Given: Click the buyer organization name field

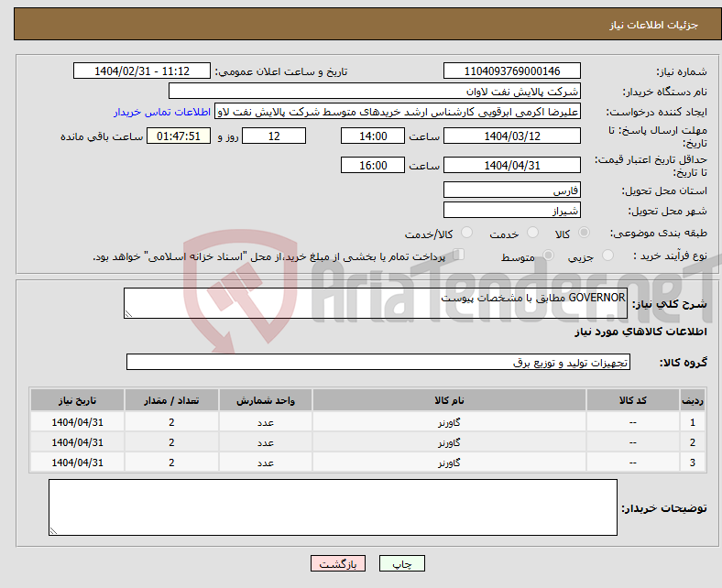Looking at the screenshot, I should point(375,92).
